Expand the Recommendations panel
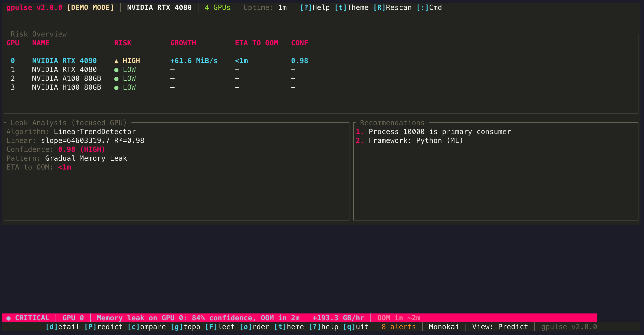Image resolution: width=644 pixels, height=335 pixels. 392,123
